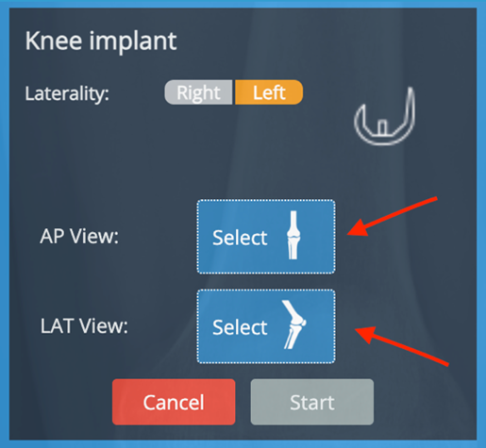Click the Laterality label
This screenshot has height=448, width=486.
pos(67,93)
